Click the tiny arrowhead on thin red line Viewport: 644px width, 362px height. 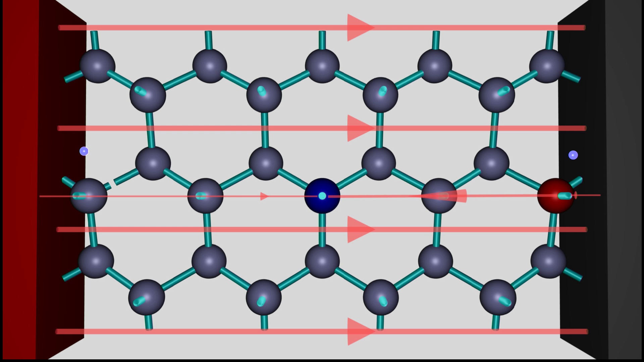264,196
